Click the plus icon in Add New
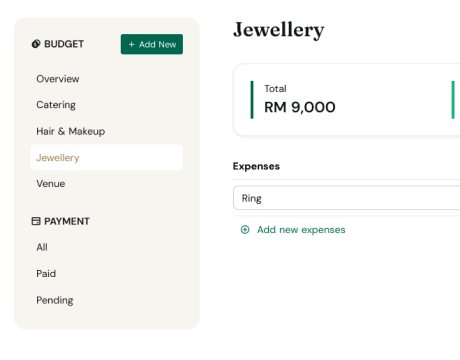This screenshot has height=360, width=460. [x=131, y=44]
